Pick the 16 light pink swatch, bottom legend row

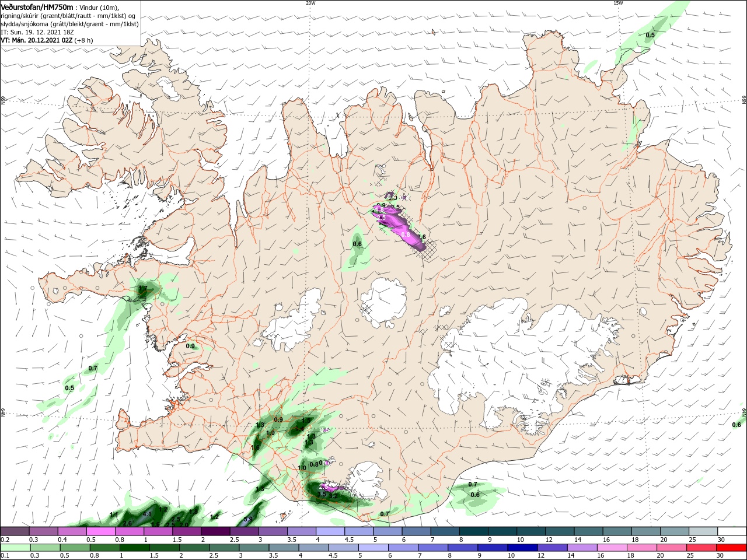(x=612, y=548)
